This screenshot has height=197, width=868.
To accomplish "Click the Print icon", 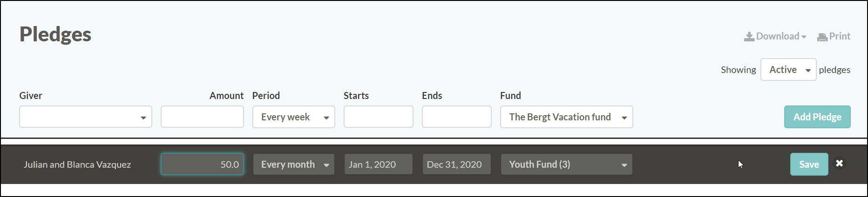I will (822, 37).
